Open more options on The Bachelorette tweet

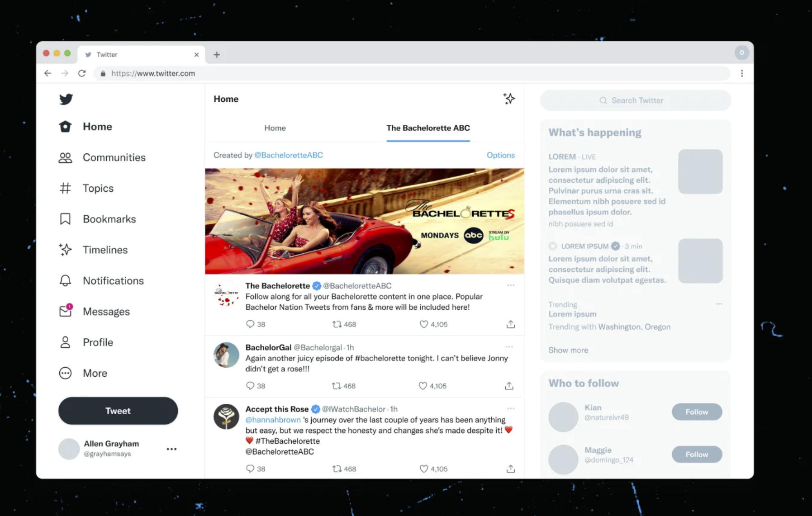click(511, 285)
